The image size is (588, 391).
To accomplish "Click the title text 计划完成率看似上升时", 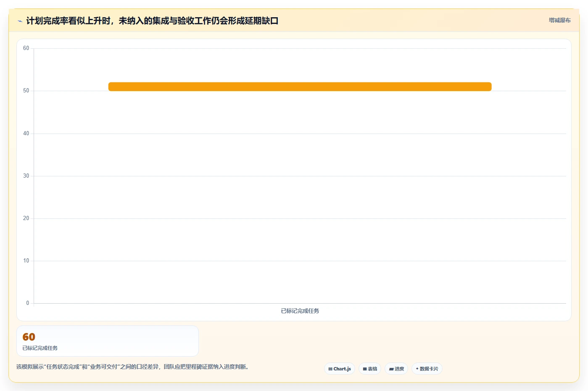I will point(68,21).
